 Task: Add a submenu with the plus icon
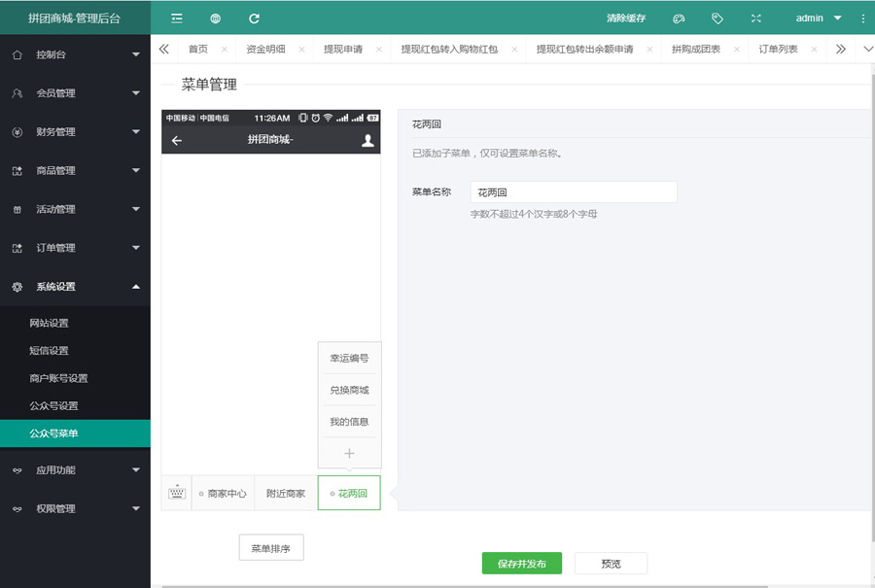(x=349, y=453)
